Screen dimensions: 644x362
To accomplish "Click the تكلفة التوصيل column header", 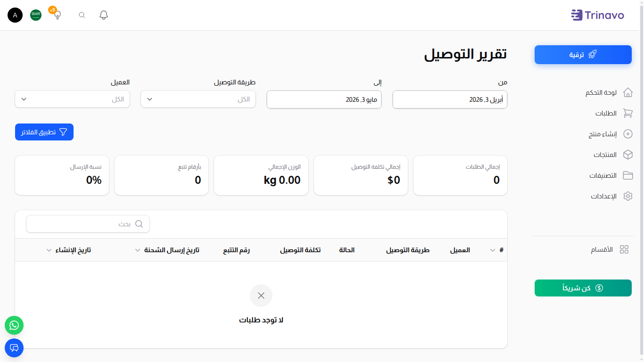I will 300,250.
